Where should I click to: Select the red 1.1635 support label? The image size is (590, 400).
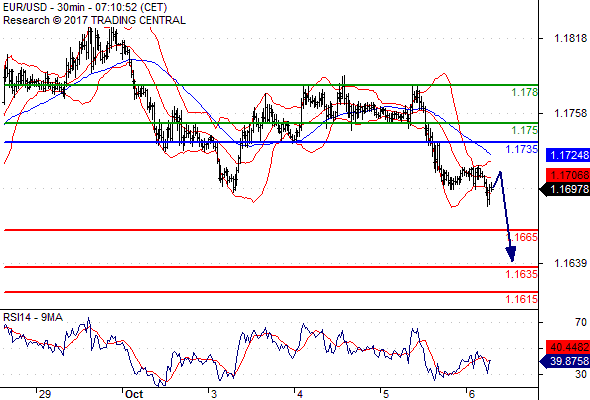(x=522, y=274)
